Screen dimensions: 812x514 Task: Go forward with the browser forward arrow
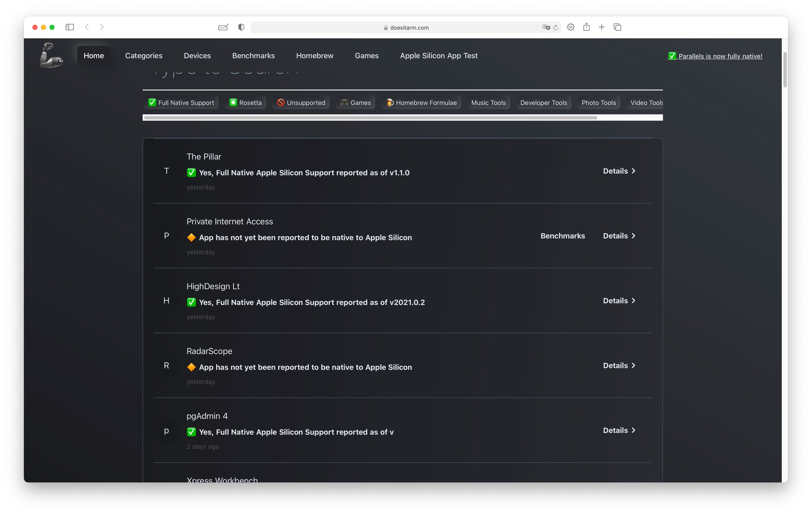(x=101, y=27)
